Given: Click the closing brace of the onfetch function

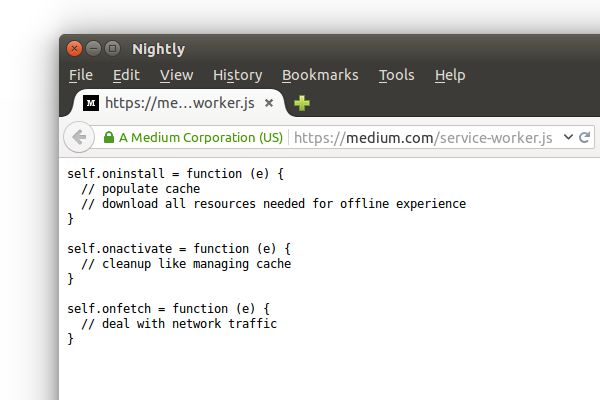Looking at the screenshot, I should (70, 339).
